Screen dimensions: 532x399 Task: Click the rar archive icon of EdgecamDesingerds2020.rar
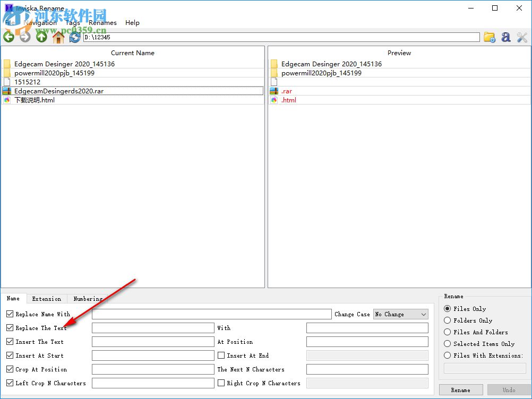click(7, 91)
